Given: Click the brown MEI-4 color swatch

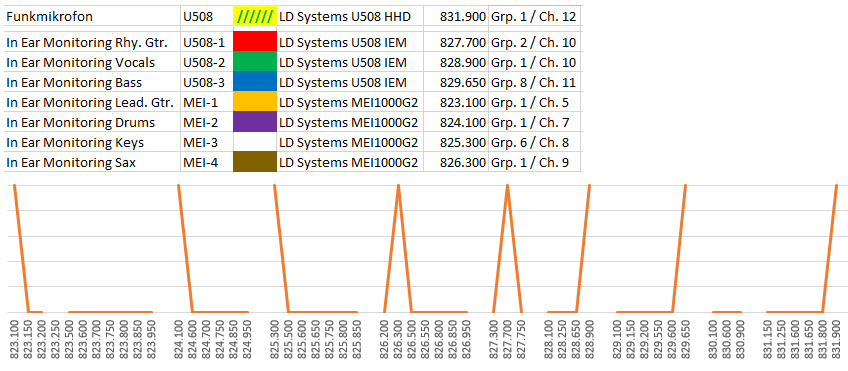Looking at the screenshot, I should coord(255,162).
